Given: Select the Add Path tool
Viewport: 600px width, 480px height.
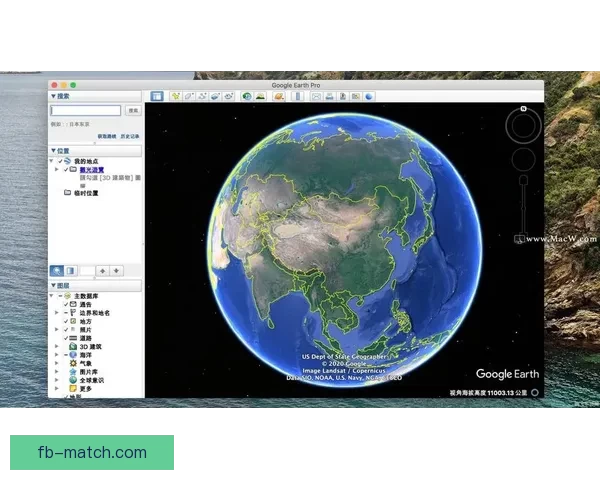Looking at the screenshot, I should [x=202, y=96].
